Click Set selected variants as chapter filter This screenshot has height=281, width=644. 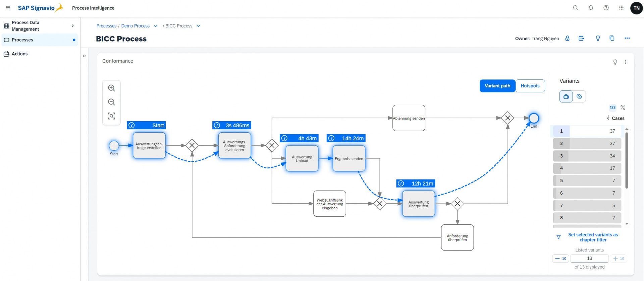pyautogui.click(x=593, y=237)
